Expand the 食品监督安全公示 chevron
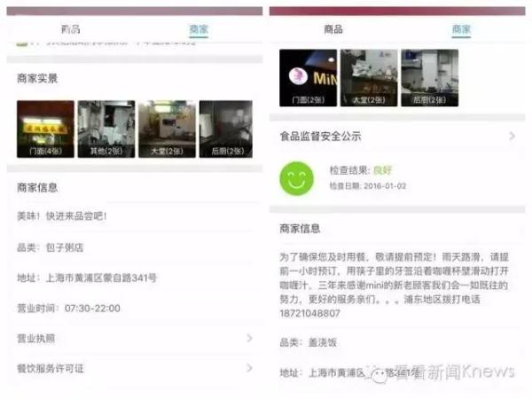Screen dimensions: 532x399 click(512, 137)
